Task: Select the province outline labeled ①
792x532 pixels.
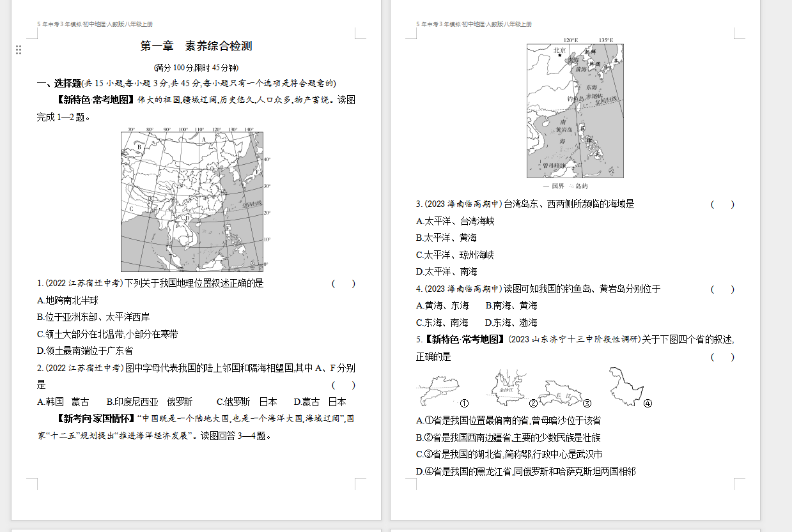Action: pyautogui.click(x=438, y=391)
